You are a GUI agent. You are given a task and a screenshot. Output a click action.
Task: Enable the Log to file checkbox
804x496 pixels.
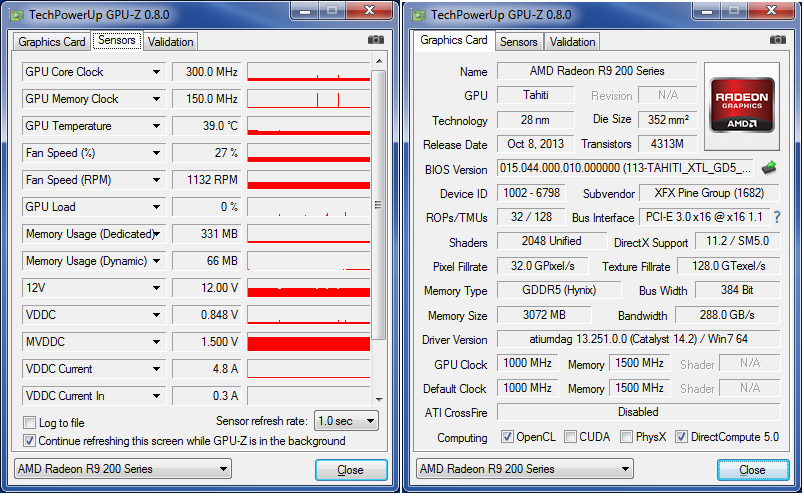click(x=29, y=423)
